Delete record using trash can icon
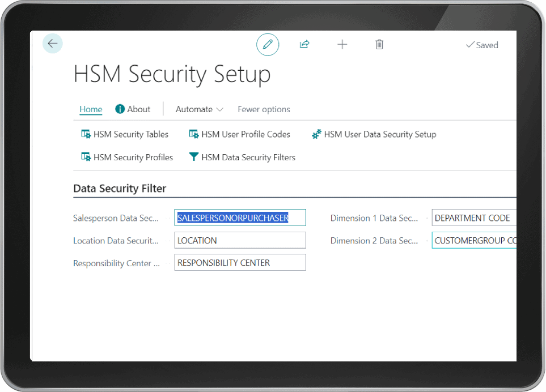Screen dimensions: 546x392 [x=379, y=44]
